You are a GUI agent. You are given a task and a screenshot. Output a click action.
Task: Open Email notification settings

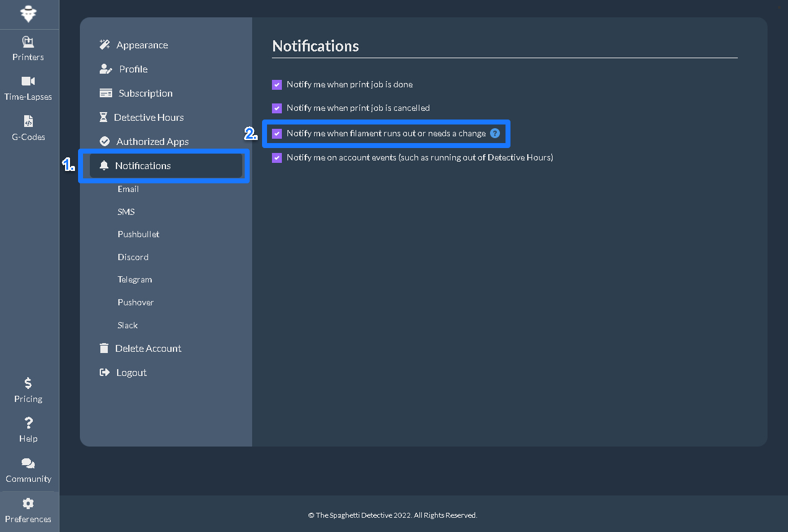[128, 189]
